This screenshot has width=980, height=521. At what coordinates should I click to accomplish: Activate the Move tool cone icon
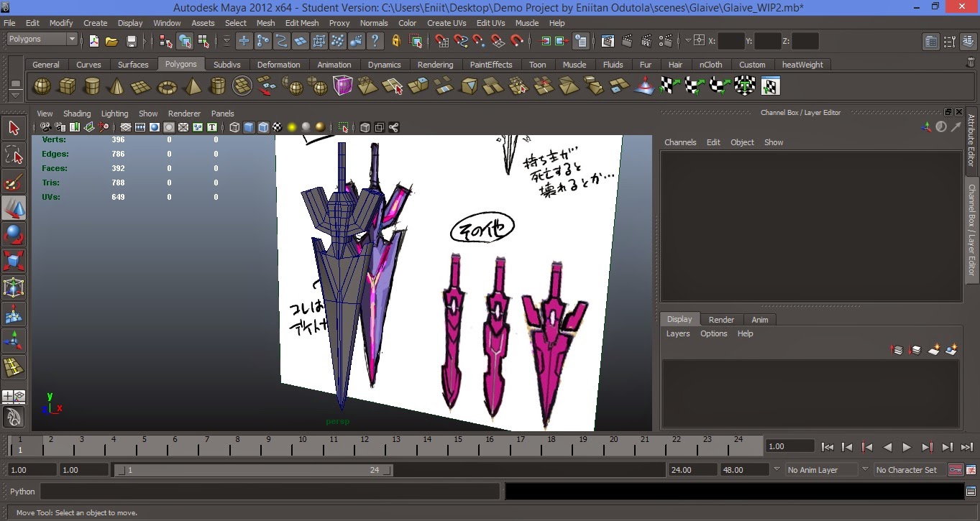click(x=14, y=208)
